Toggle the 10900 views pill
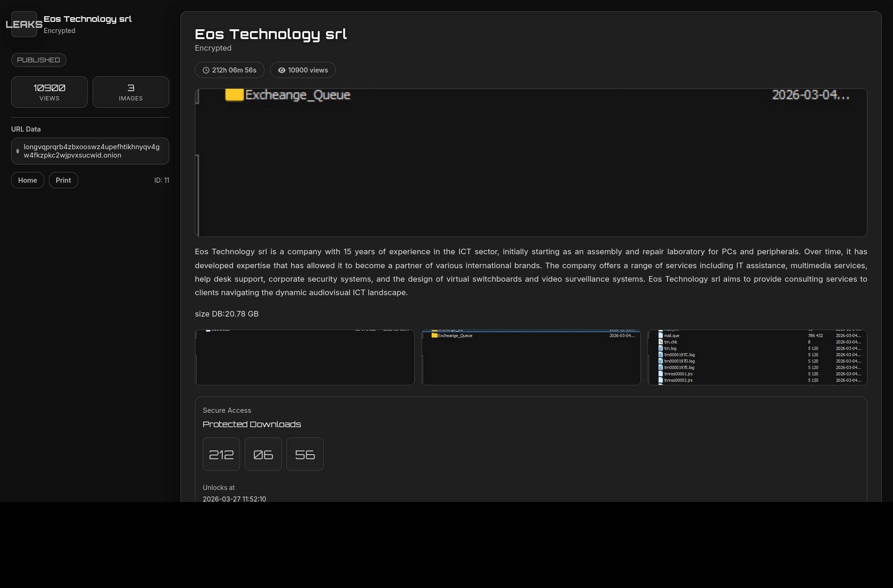Screen dimensions: 893x588 click(303, 70)
